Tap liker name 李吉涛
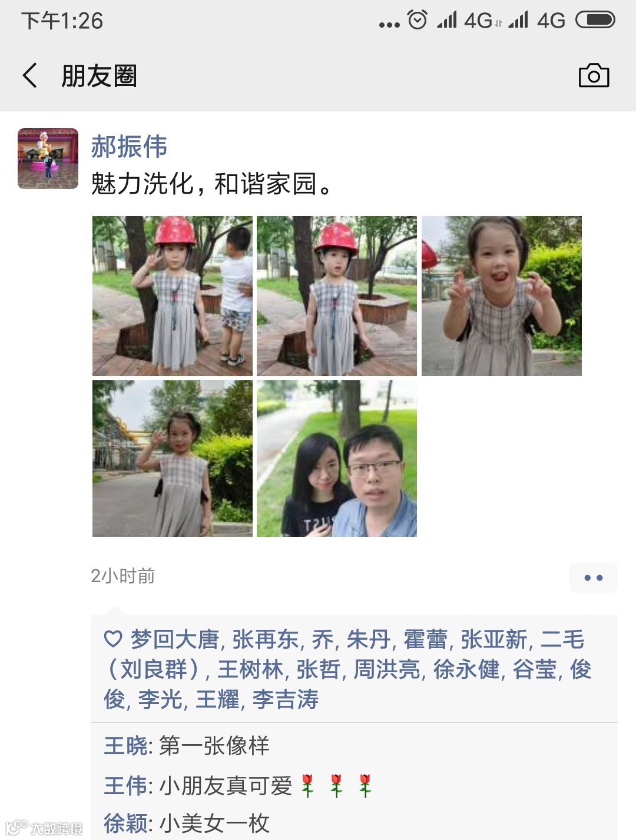This screenshot has width=636, height=840. click(x=286, y=699)
